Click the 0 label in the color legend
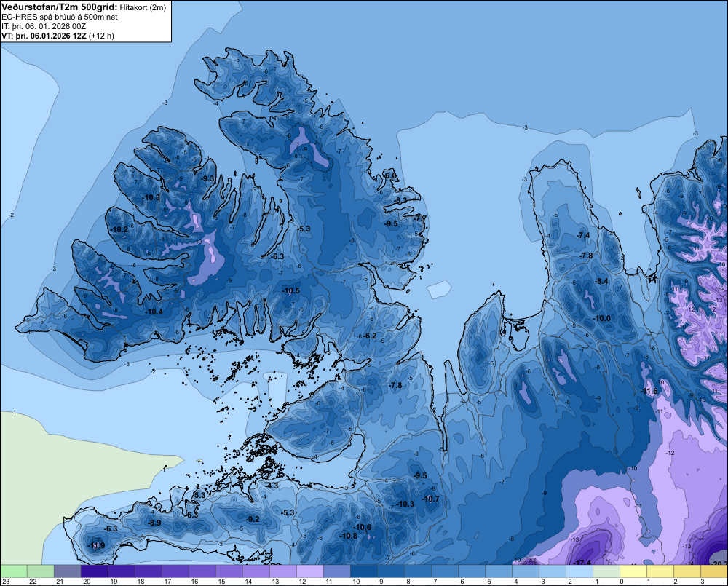This screenshot has height=586, width=728. (x=622, y=582)
